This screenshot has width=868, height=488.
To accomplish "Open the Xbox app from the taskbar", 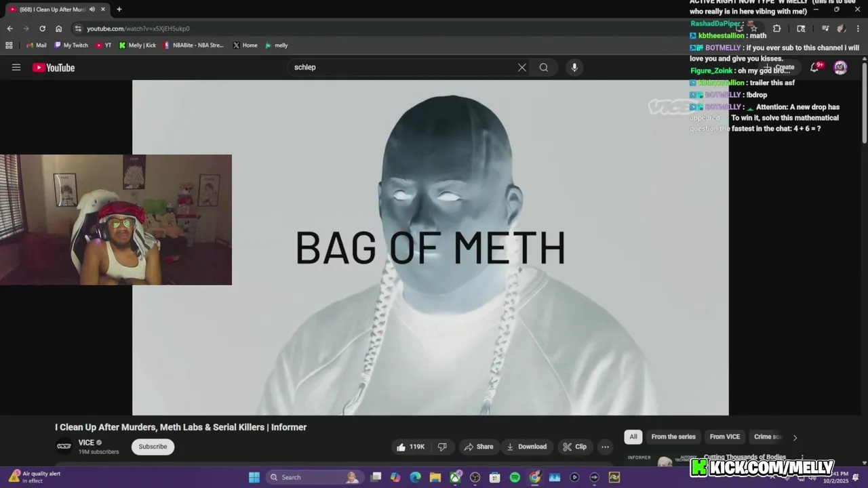I will coord(455,477).
